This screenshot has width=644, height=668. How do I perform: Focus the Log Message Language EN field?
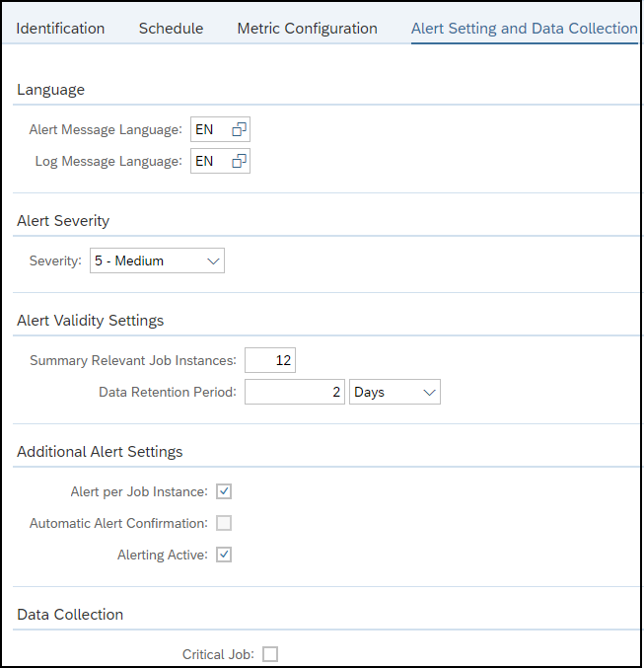pos(220,161)
